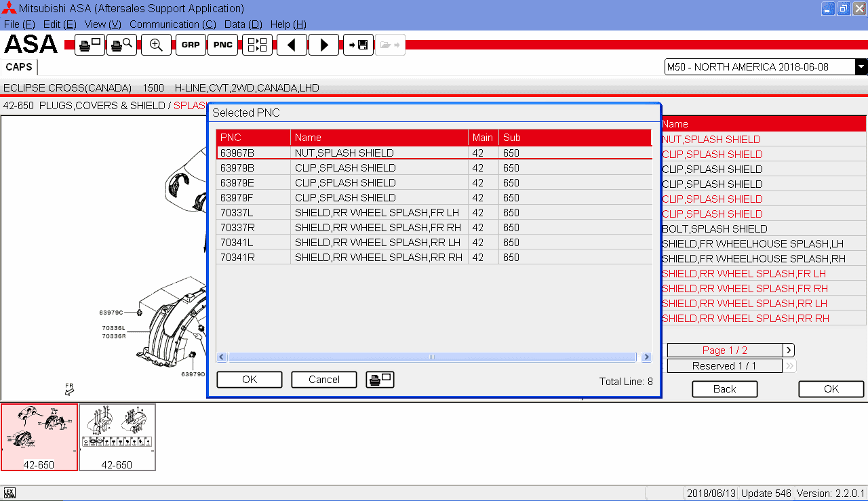Click the GRP toolbar button
Viewport: 868px width, 501px height.
[191, 45]
